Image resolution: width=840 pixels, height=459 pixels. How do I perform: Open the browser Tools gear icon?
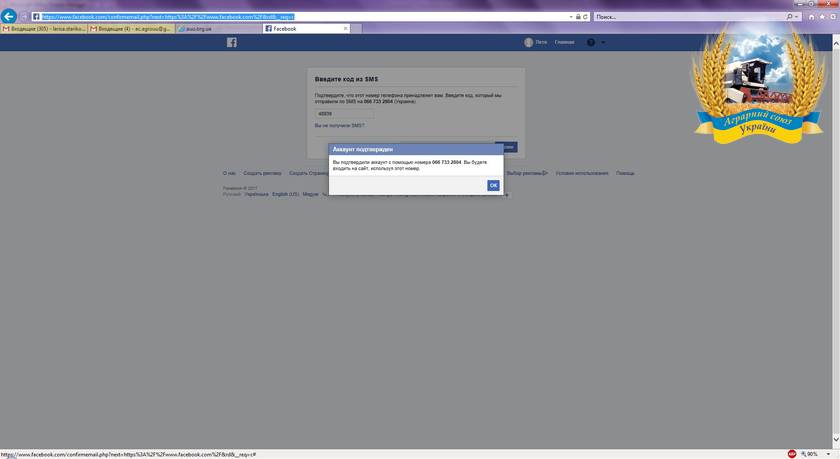click(x=833, y=17)
